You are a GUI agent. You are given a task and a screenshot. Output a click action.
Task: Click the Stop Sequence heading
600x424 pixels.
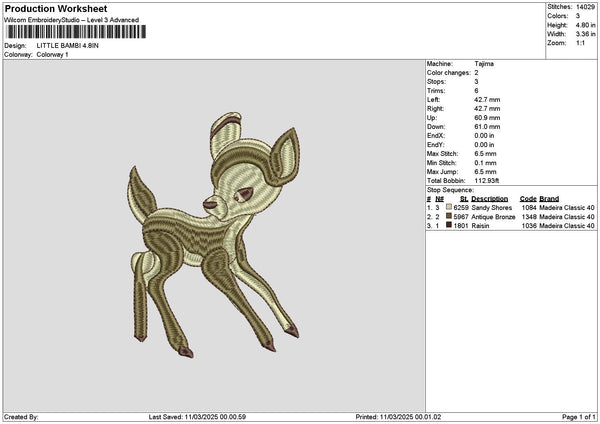coord(451,189)
